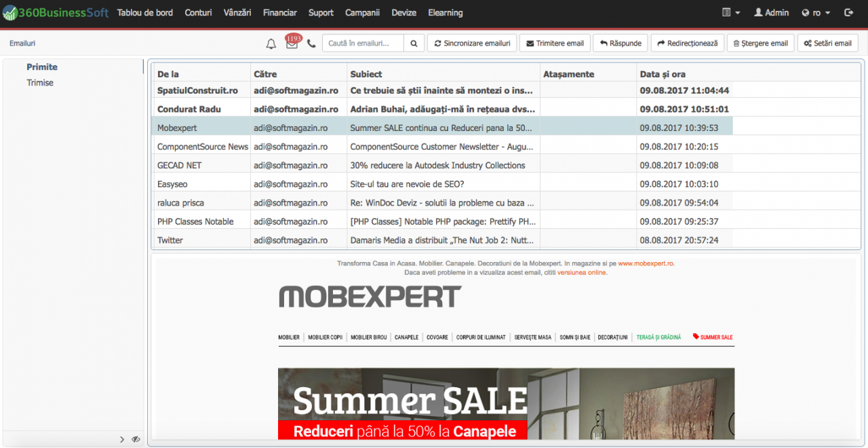Click TERASĂ ȘI GRĂDINĂ newsletter link
The width and height of the screenshot is (868, 448).
(658, 337)
